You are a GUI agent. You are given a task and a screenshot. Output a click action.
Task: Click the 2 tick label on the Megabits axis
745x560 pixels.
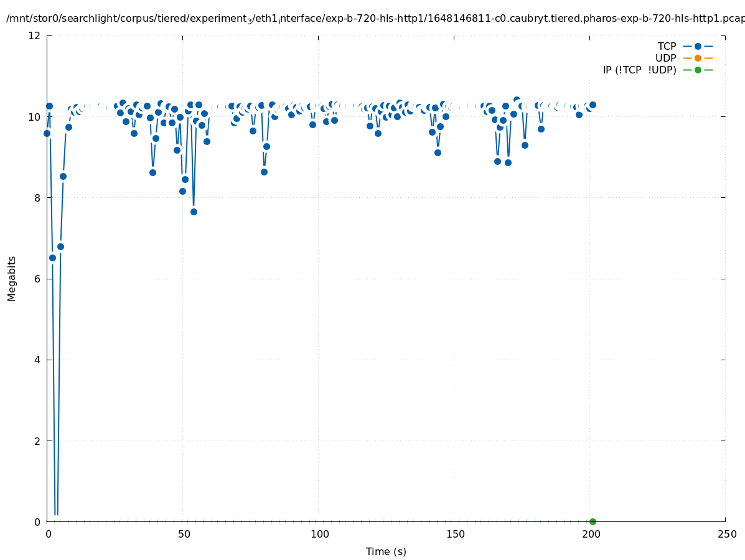click(x=37, y=441)
